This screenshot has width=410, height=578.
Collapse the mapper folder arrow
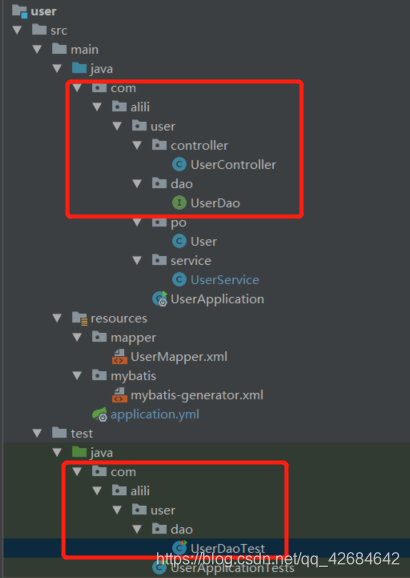coord(77,338)
